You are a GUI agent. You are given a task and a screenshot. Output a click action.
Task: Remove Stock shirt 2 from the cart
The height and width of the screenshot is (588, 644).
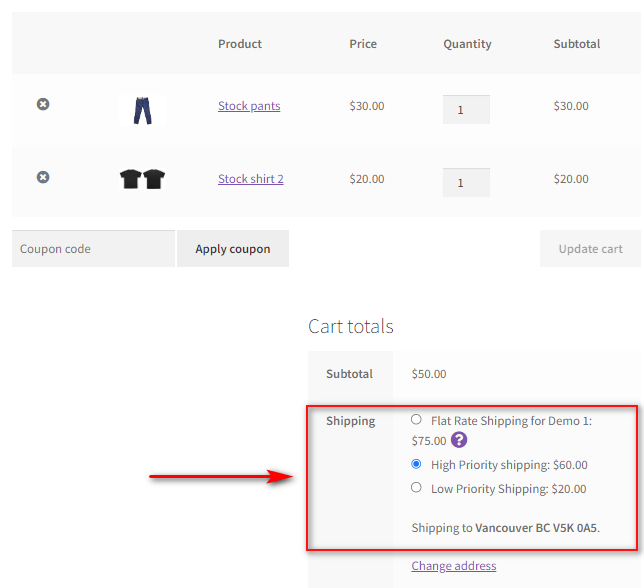click(43, 177)
